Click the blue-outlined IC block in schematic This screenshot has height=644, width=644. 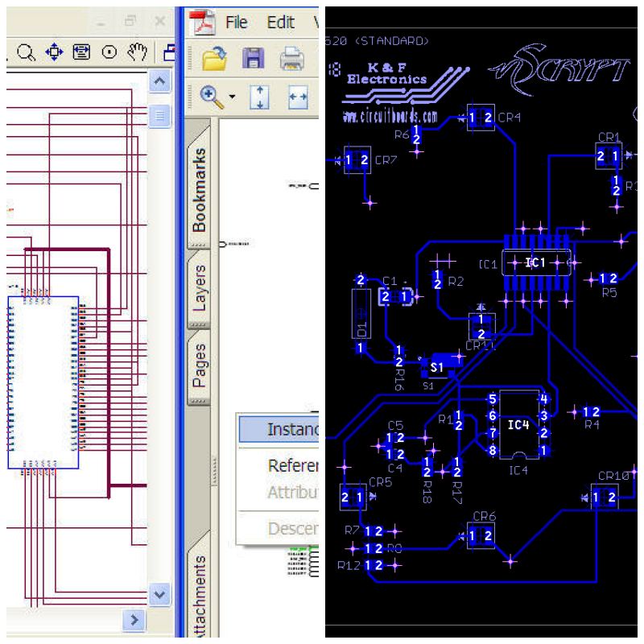(x=43, y=382)
